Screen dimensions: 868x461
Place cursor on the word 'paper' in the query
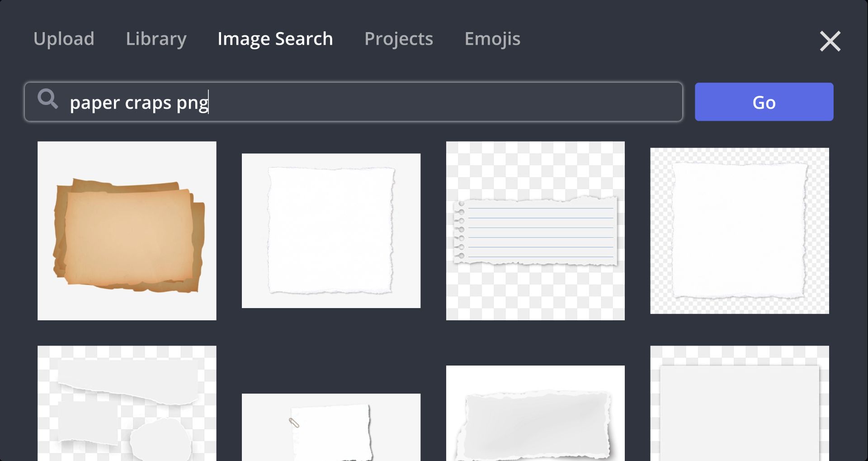tap(94, 103)
